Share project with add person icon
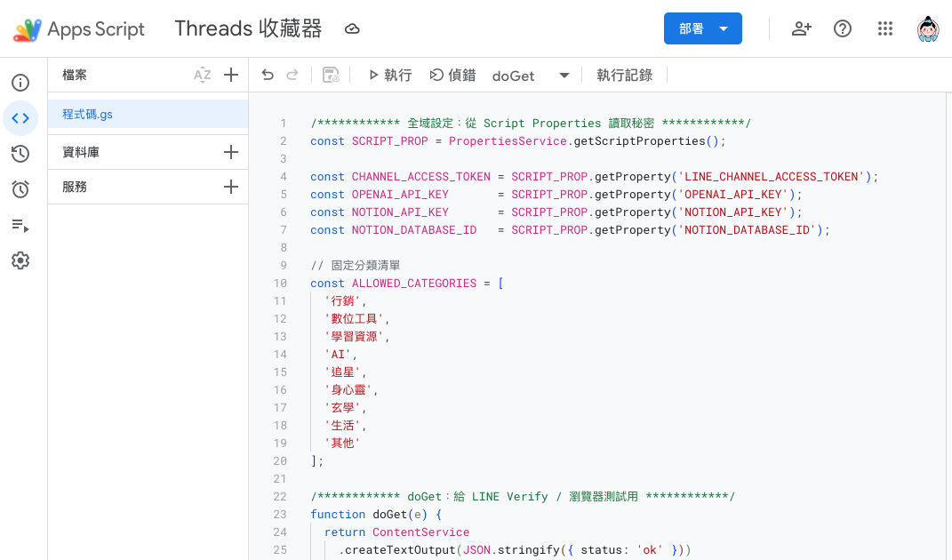 tap(801, 28)
